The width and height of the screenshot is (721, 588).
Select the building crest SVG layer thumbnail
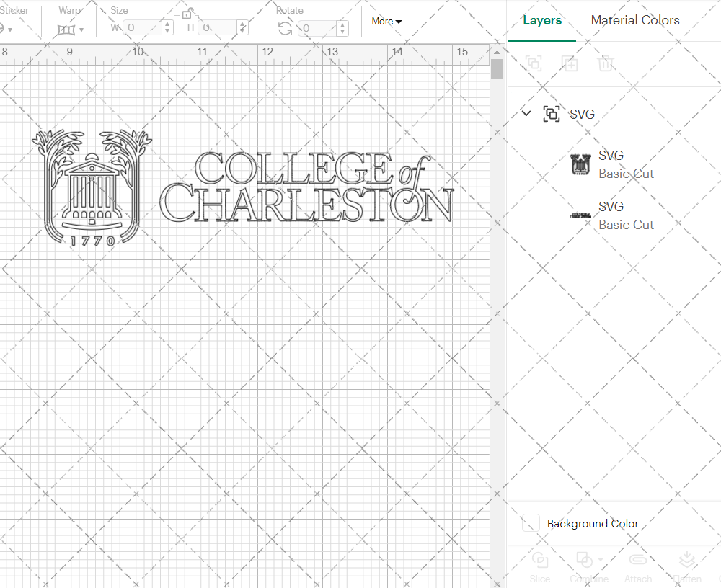coord(580,164)
